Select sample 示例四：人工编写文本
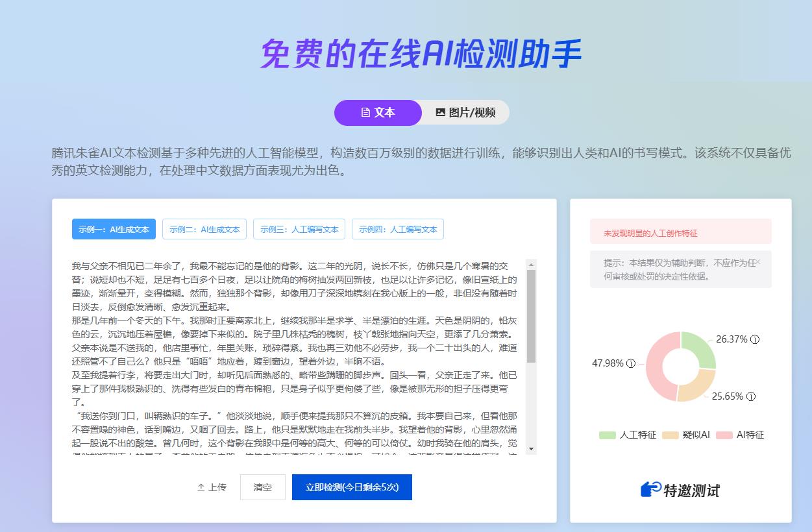Viewport: 812px width, 532px height. (x=398, y=228)
